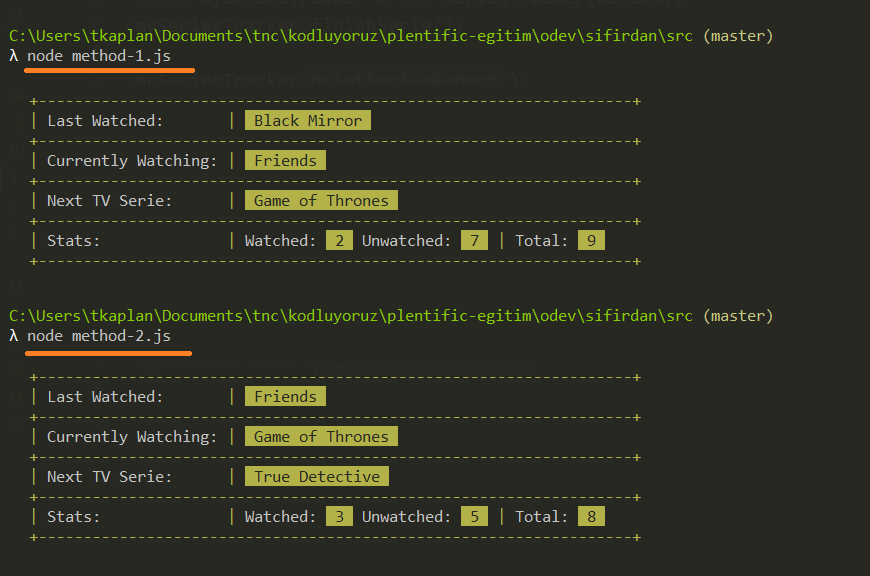Select 'Friends' beside Currently Watching in first table
The width and height of the screenshot is (870, 576).
pos(285,160)
